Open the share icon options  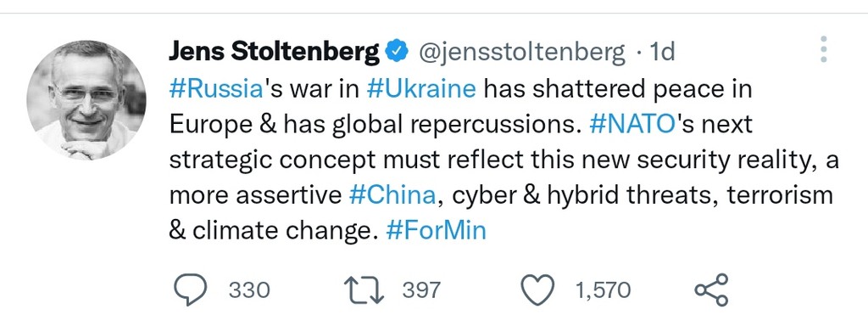(712, 290)
